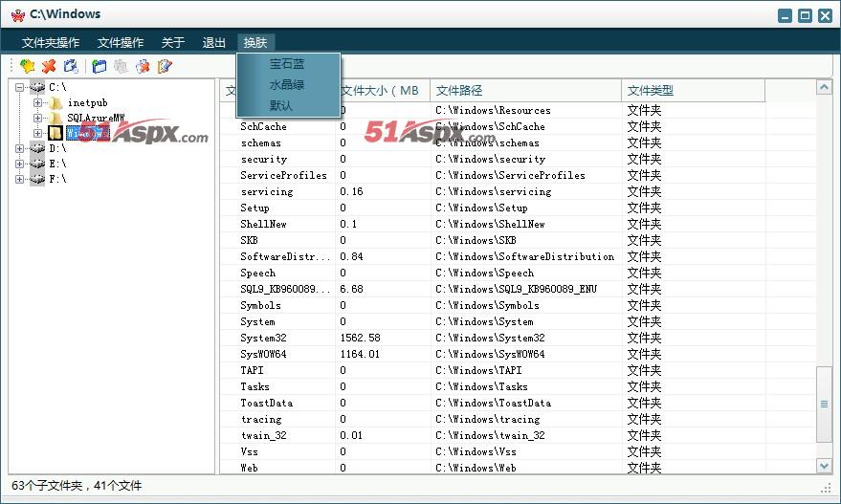Click the scrollbar up arrow
Viewport: 841px width, 504px height.
(x=824, y=87)
